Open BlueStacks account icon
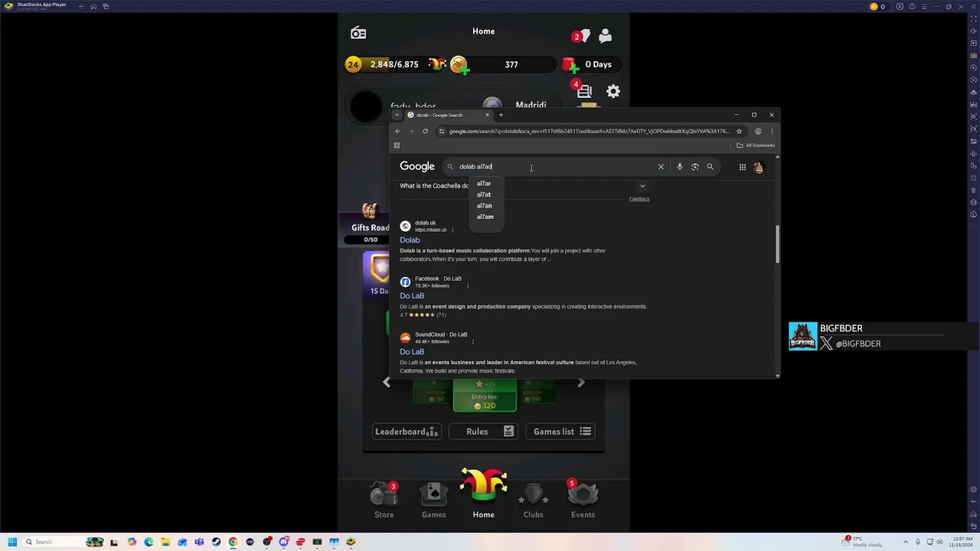Image resolution: width=980 pixels, height=551 pixels. [x=900, y=6]
